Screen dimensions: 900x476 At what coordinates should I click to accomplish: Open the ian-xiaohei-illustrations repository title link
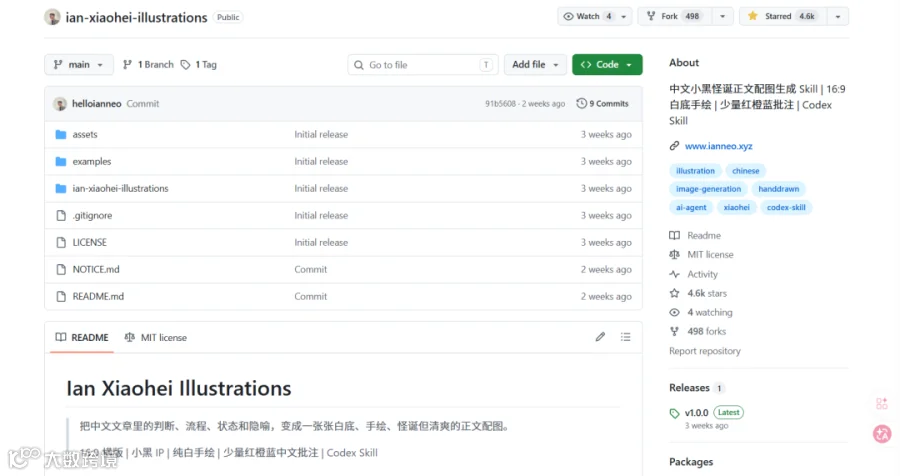136,17
